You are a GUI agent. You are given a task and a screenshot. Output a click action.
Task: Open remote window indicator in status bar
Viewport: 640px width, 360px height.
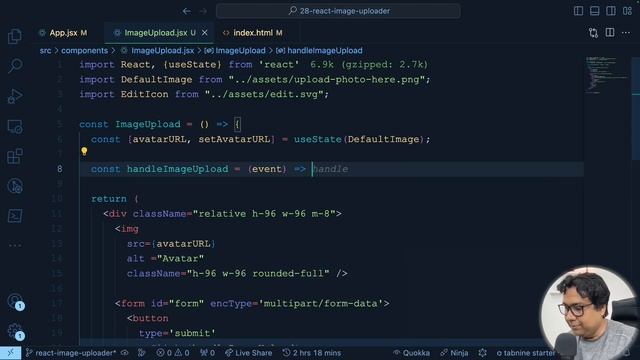[10, 353]
